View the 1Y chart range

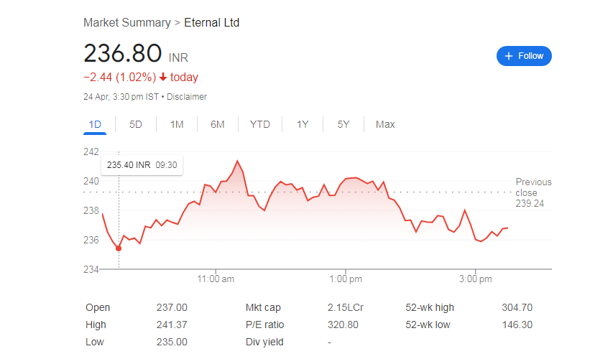pos(303,124)
